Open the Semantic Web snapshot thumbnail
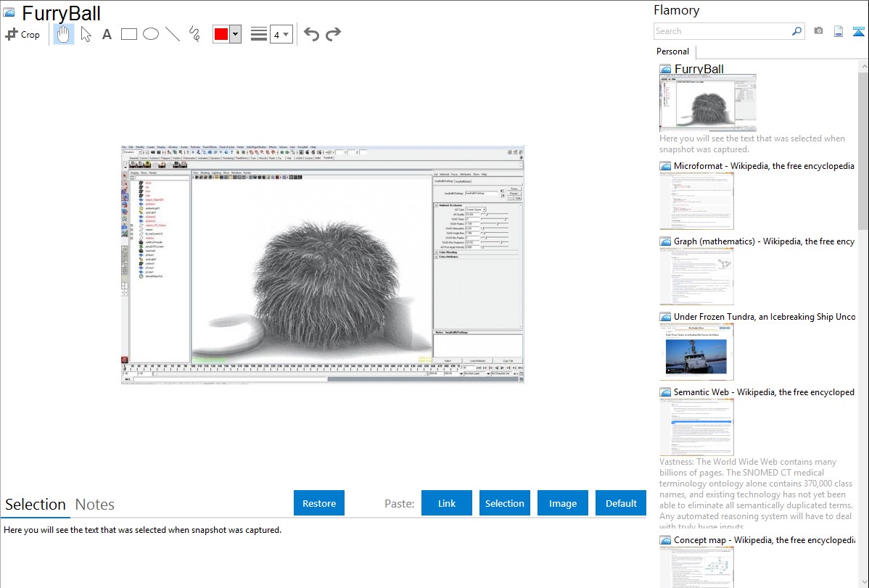The width and height of the screenshot is (869, 588). [x=696, y=427]
